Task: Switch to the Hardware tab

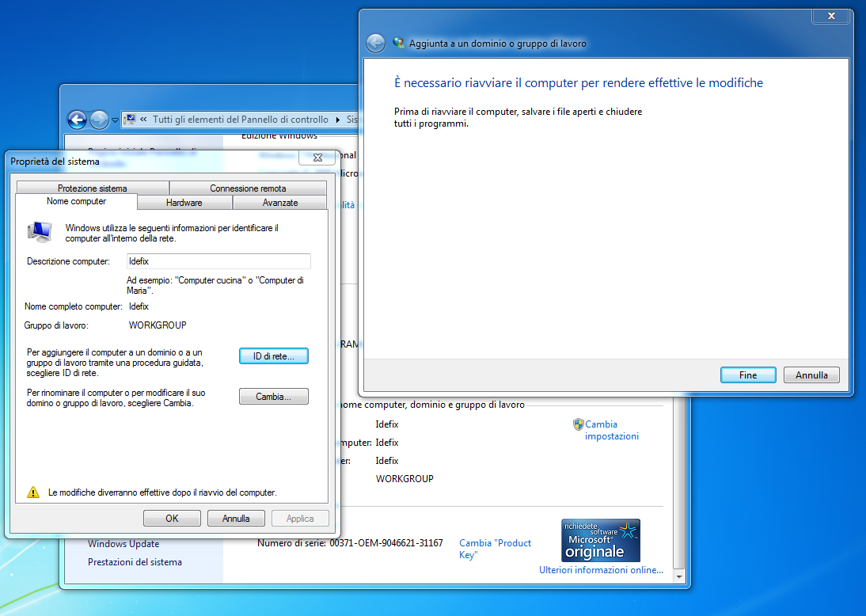Action: click(184, 203)
